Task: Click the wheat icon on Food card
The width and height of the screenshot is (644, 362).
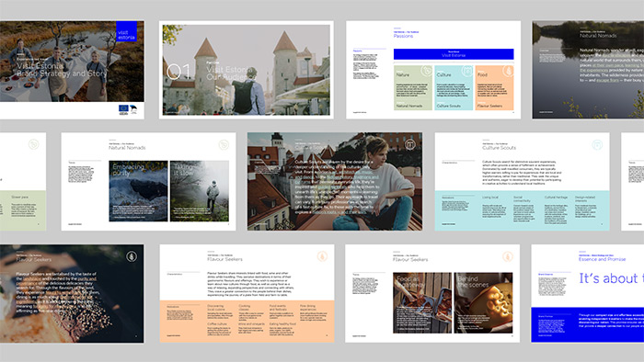Action: (x=508, y=71)
